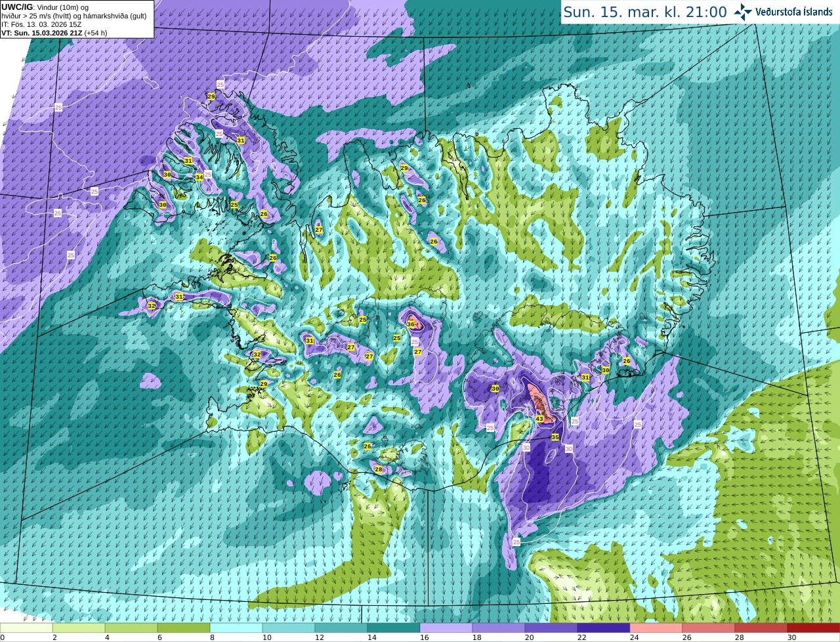Pick the purple 18–20 m/s legend swatch
Image resolution: width=840 pixels, height=642 pixels.
499,628
